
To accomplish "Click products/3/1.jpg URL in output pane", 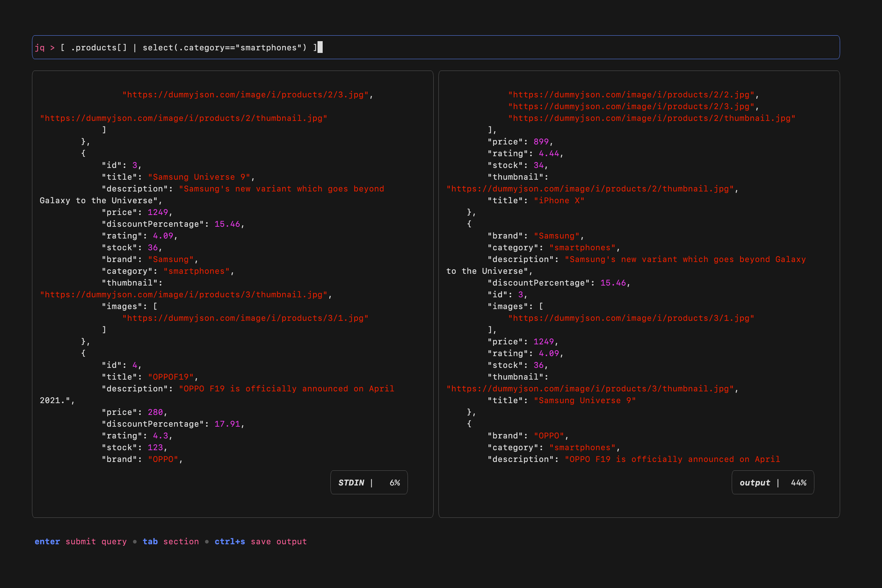I will (631, 318).
